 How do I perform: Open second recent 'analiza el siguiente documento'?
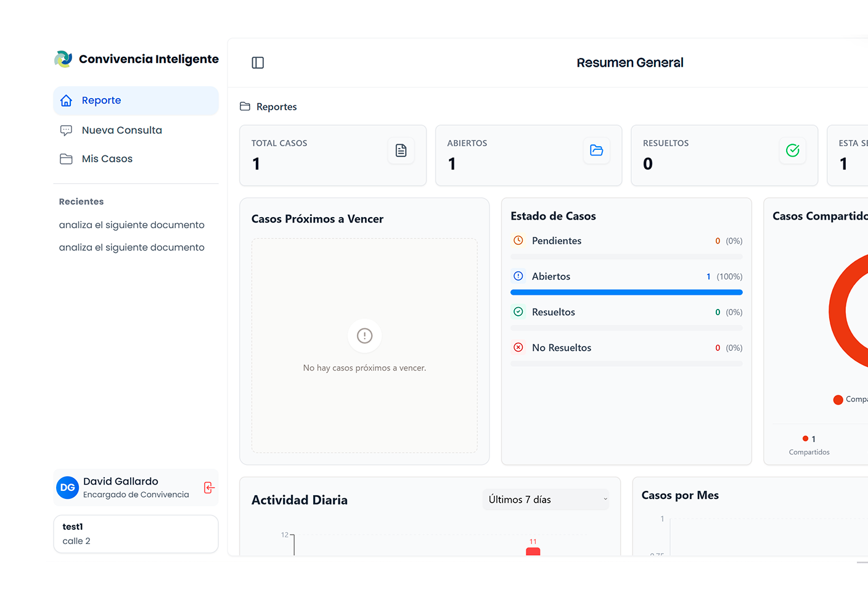131,247
